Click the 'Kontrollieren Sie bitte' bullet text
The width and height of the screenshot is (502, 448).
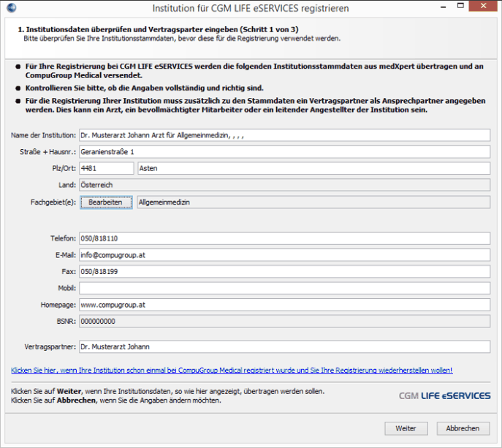coord(145,88)
